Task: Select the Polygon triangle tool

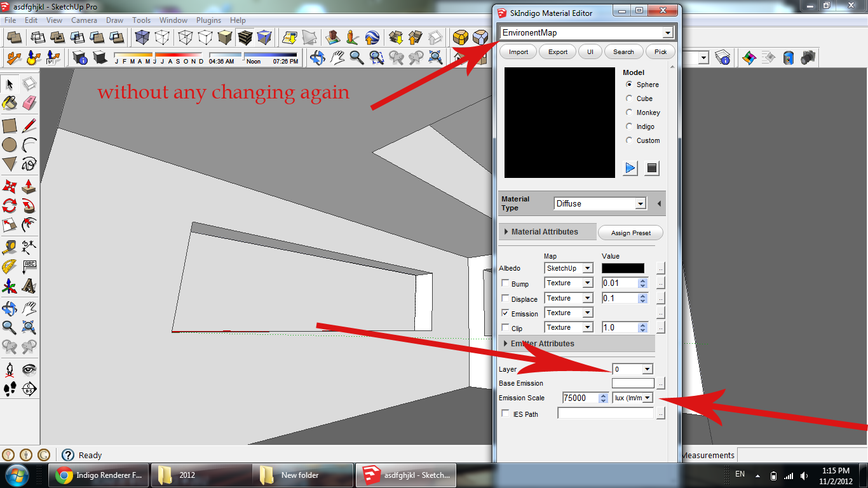Action: [x=10, y=165]
